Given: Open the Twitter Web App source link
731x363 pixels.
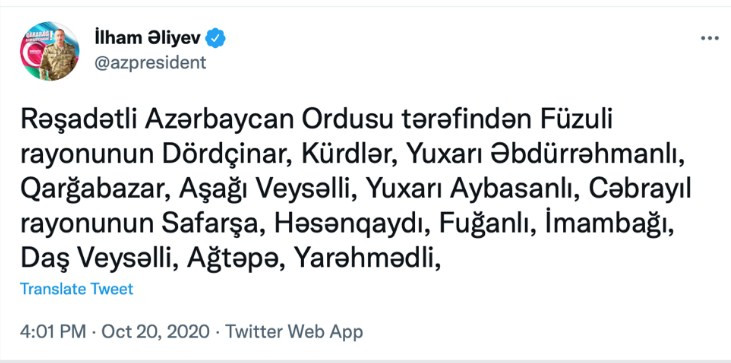Looking at the screenshot, I should click(294, 332).
